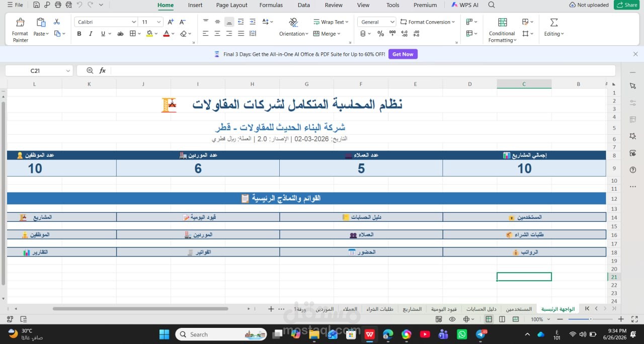
Task: Close the promotional banner
Action: (x=635, y=54)
